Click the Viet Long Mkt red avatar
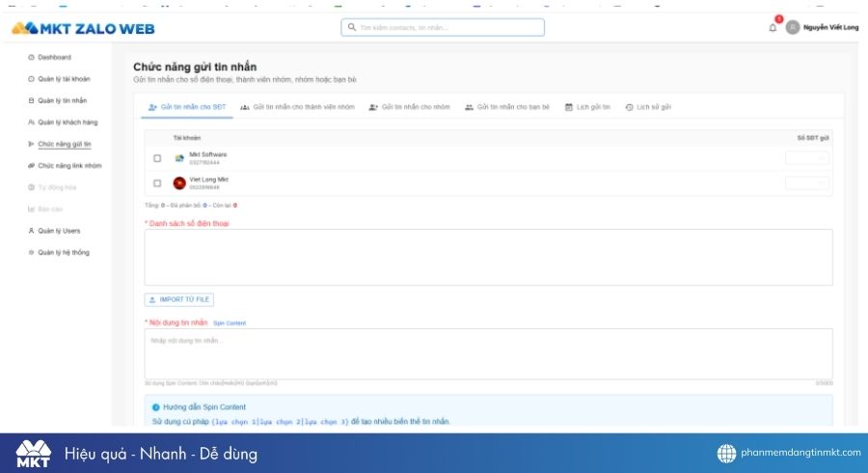This screenshot has width=868, height=473. point(179,183)
